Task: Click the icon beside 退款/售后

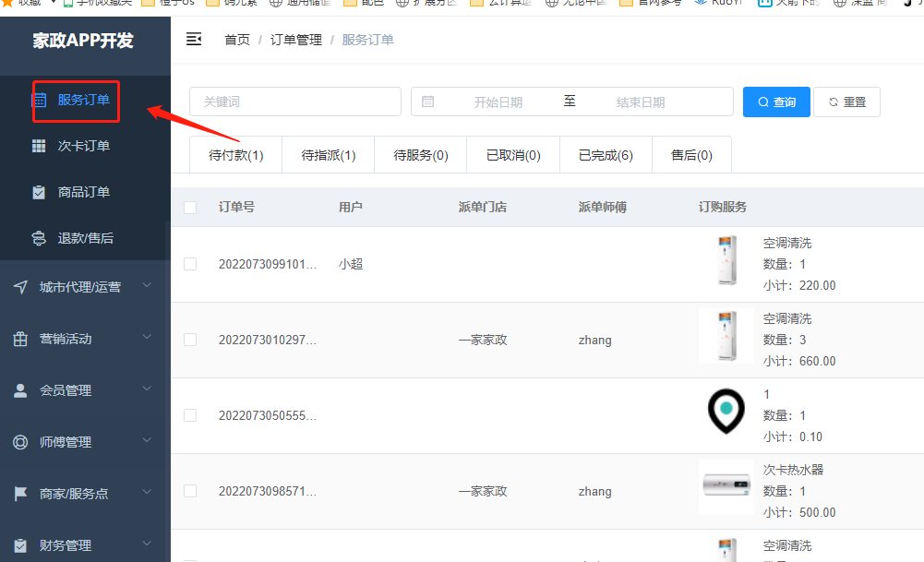Action: (39, 238)
